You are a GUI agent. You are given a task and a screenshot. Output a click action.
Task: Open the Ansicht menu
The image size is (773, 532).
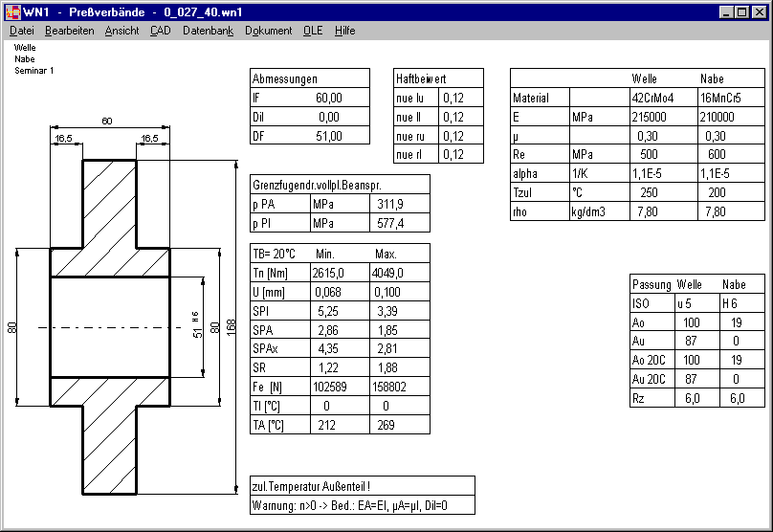121,31
